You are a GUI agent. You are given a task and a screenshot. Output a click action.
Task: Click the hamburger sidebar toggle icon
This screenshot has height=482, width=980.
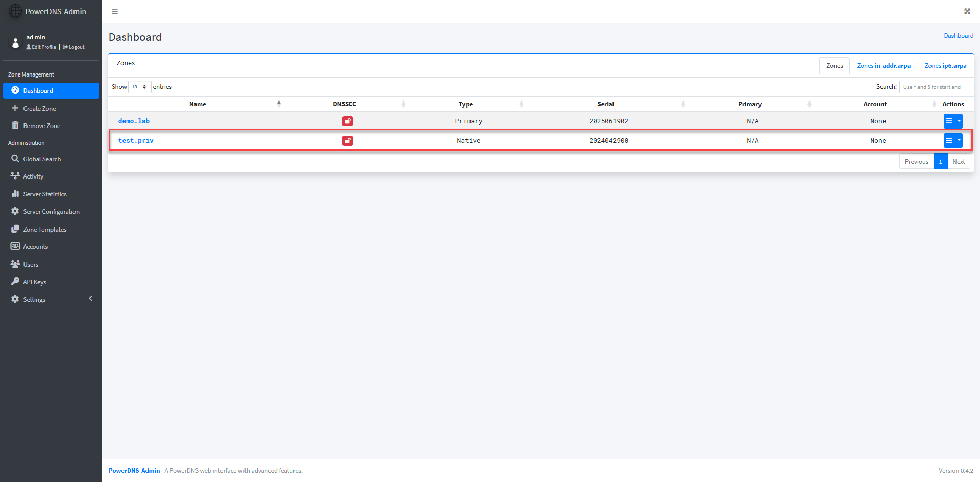click(x=115, y=11)
